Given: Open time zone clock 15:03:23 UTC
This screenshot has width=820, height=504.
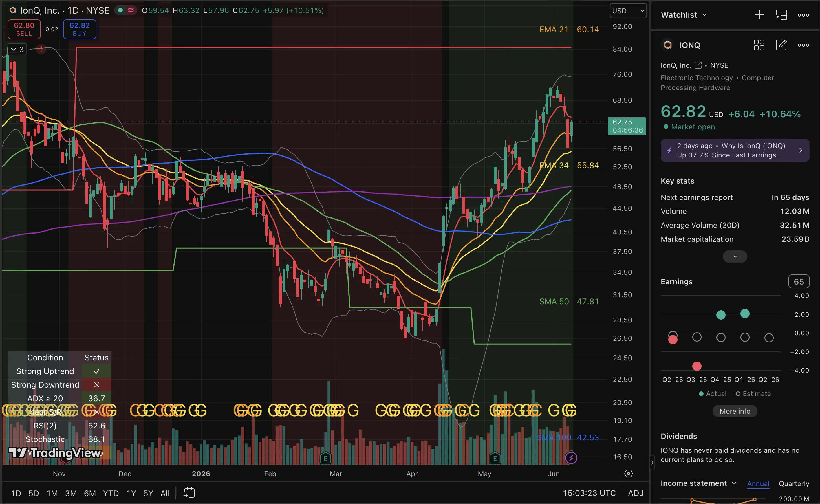Looking at the screenshot, I should pyautogui.click(x=589, y=493).
